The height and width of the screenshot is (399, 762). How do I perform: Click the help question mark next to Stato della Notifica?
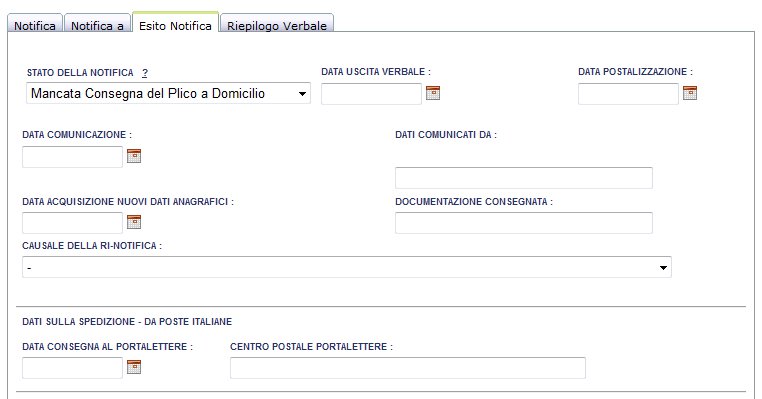(x=145, y=73)
